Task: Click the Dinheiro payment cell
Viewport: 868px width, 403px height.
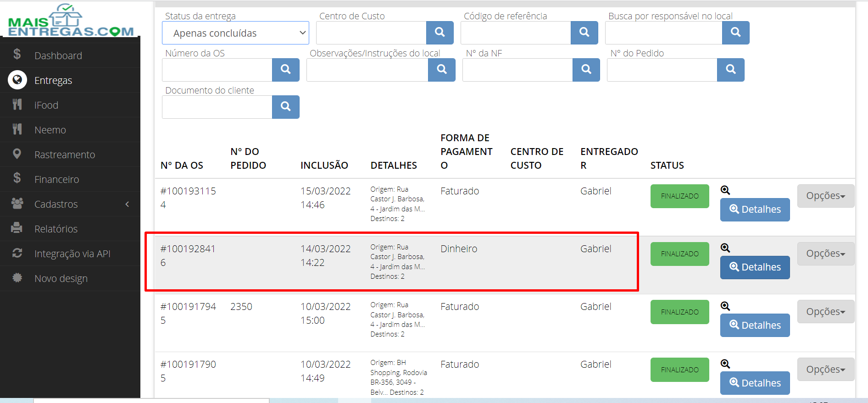Action: coord(459,248)
